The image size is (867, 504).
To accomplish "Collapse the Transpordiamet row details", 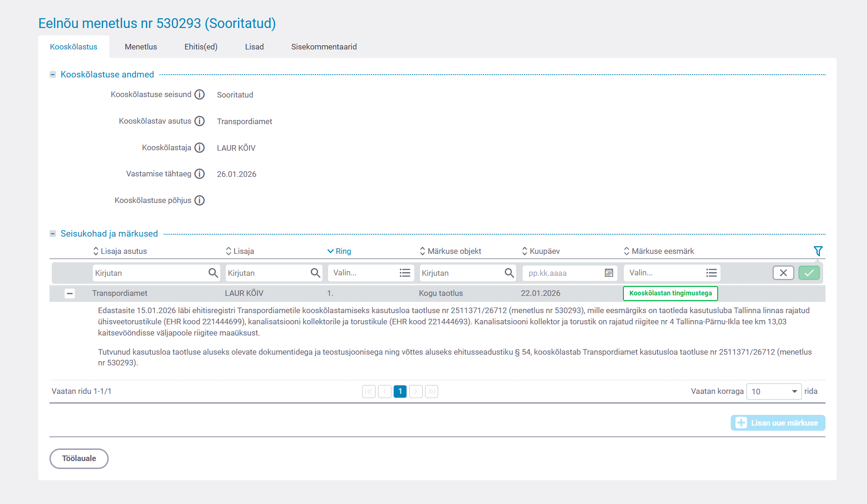I will click(70, 294).
